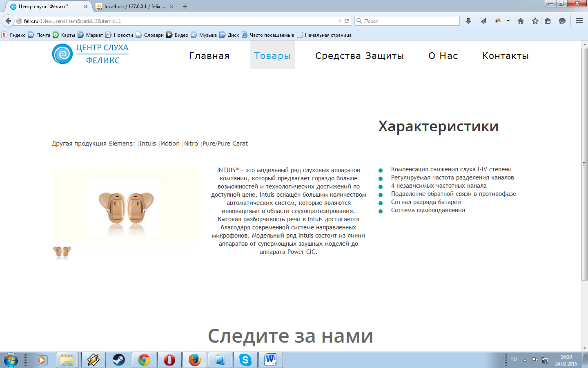Open the Nitro product link
This screenshot has width=588, height=368.
point(191,144)
